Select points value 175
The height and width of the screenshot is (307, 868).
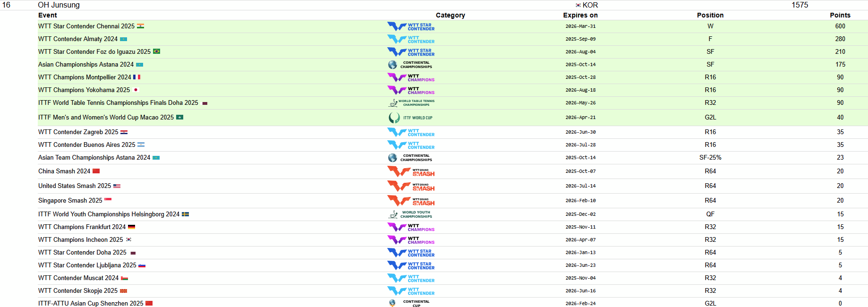(840, 64)
